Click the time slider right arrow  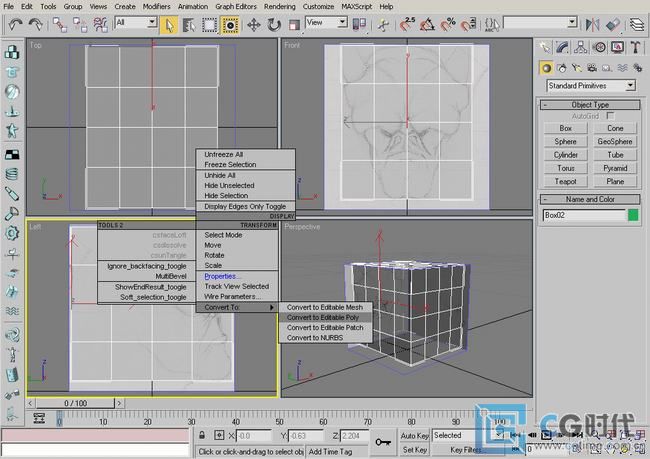coord(119,403)
